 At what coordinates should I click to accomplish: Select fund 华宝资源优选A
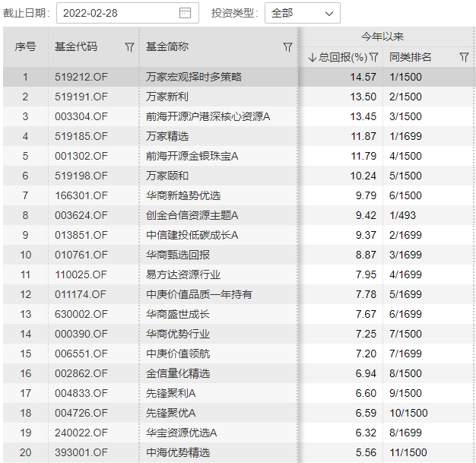click(x=181, y=433)
